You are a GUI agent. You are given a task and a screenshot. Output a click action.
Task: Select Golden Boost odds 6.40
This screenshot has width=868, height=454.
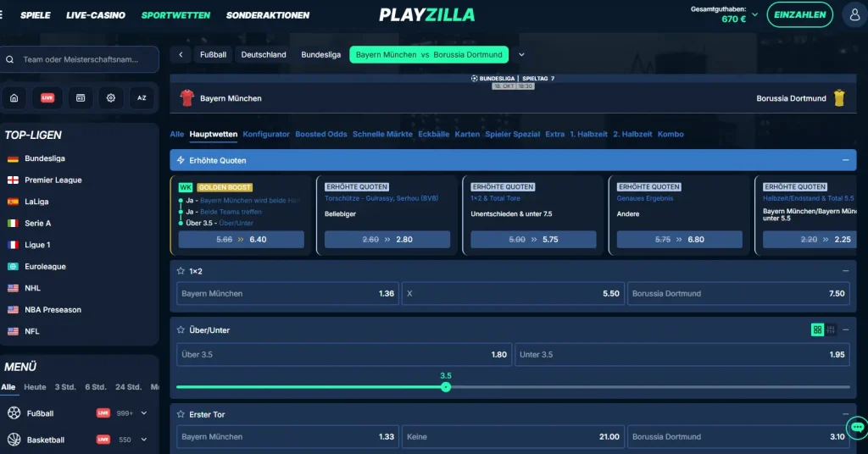pyautogui.click(x=242, y=240)
